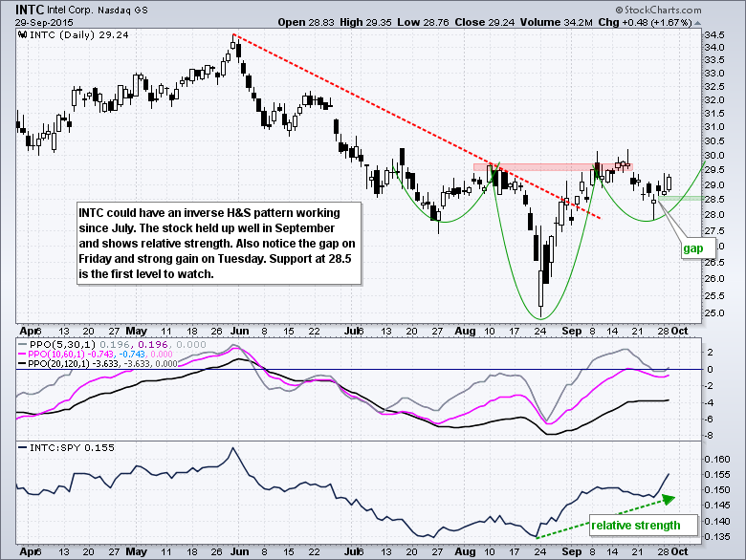The height and width of the screenshot is (560, 746).
Task: Click the INTC ticker symbol title
Action: click(x=30, y=10)
